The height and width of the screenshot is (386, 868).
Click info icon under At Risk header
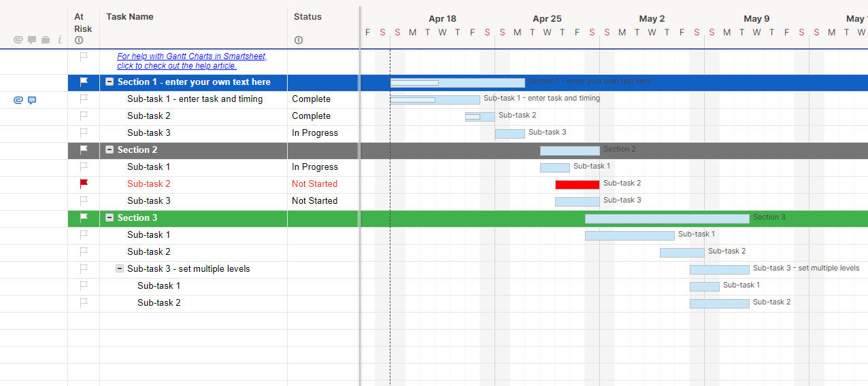coord(79,40)
